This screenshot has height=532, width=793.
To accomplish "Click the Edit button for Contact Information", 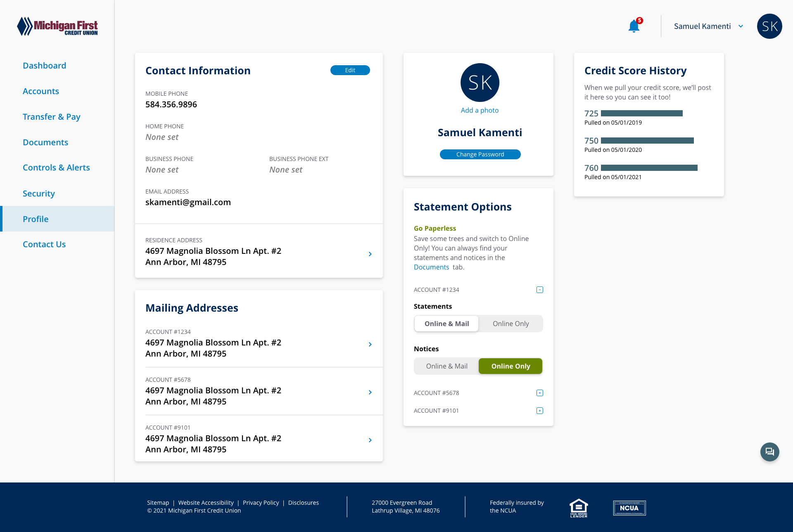I will pos(350,71).
